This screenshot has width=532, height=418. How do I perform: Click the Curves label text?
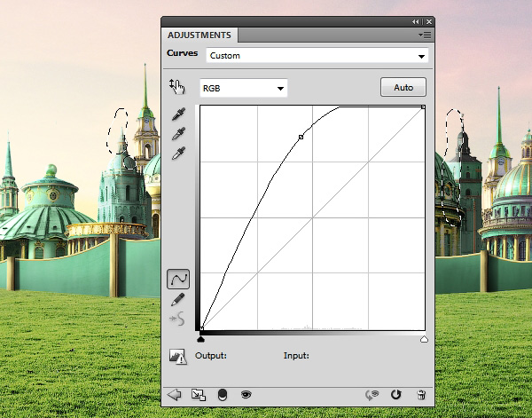click(x=182, y=53)
